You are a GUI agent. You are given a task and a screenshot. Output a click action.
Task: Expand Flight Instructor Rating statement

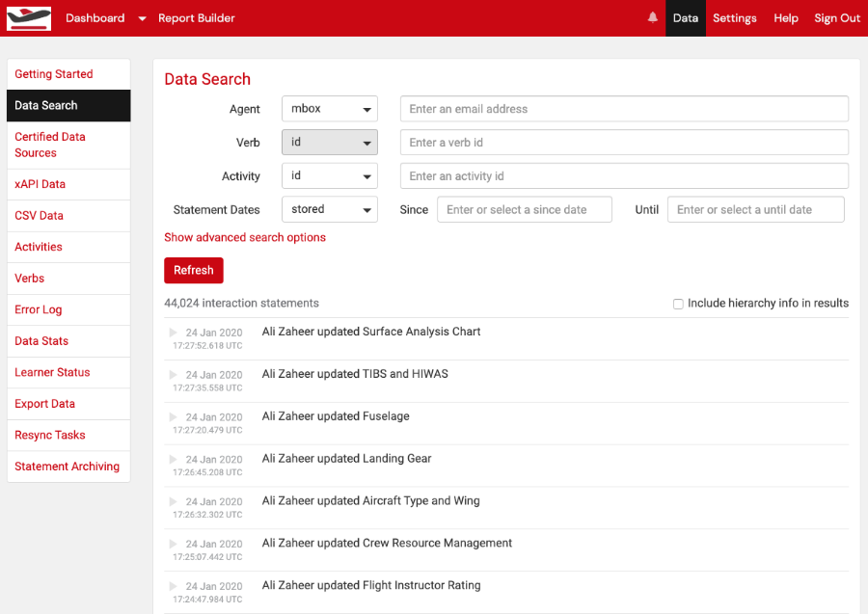click(174, 586)
